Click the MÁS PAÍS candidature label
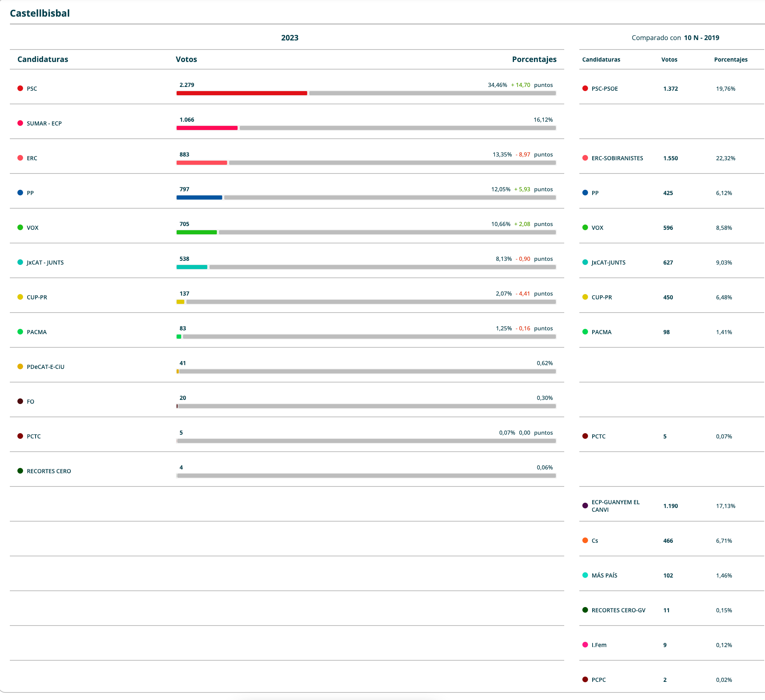Image resolution: width=765 pixels, height=700 pixels. point(604,575)
